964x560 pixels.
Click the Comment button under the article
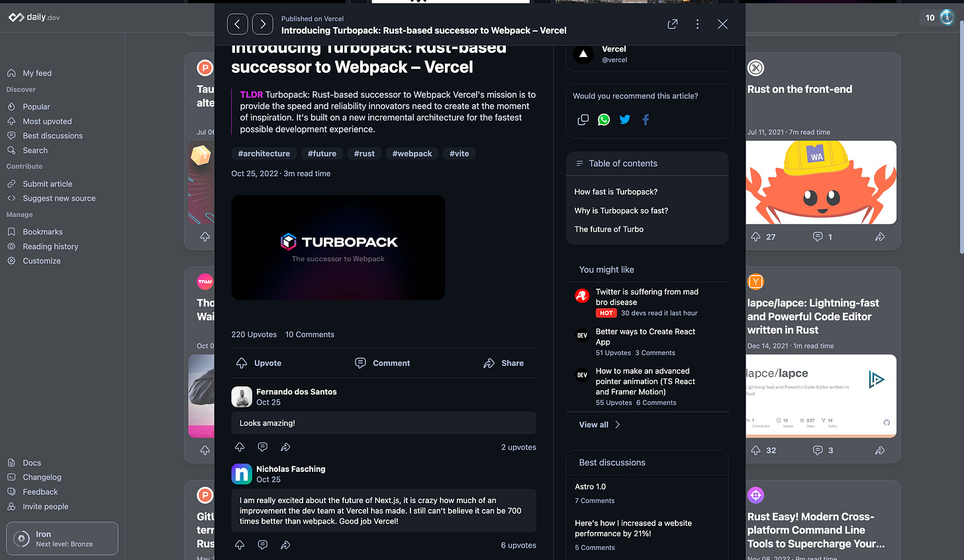(x=383, y=363)
